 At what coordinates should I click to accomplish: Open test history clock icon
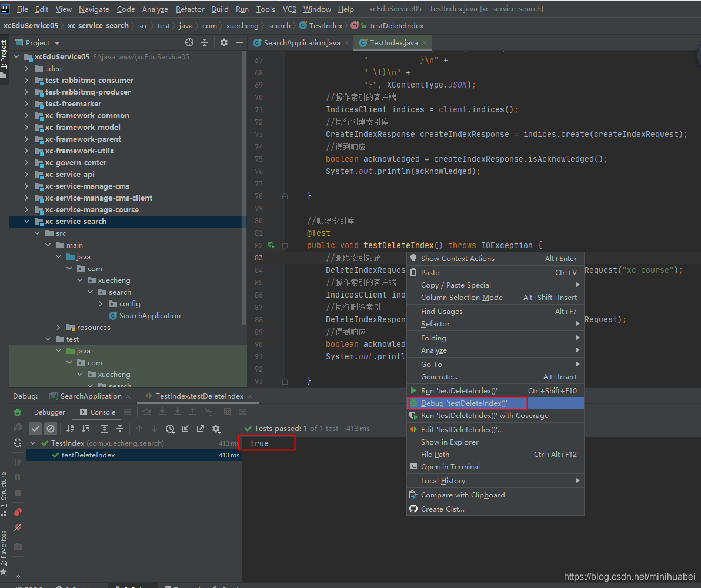click(170, 429)
